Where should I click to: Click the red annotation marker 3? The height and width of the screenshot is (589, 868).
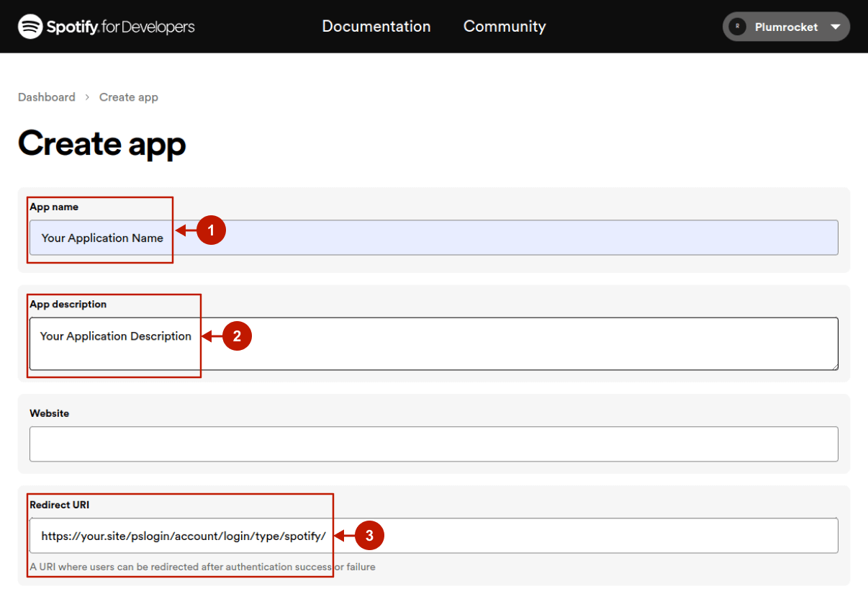(369, 536)
